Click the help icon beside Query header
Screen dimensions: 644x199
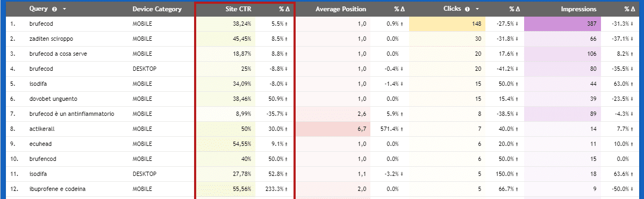click(55, 9)
